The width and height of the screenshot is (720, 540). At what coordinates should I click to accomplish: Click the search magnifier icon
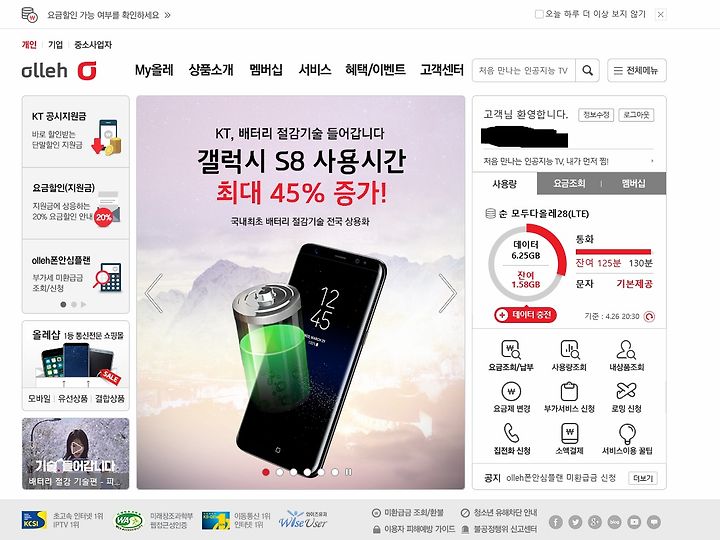tap(587, 70)
